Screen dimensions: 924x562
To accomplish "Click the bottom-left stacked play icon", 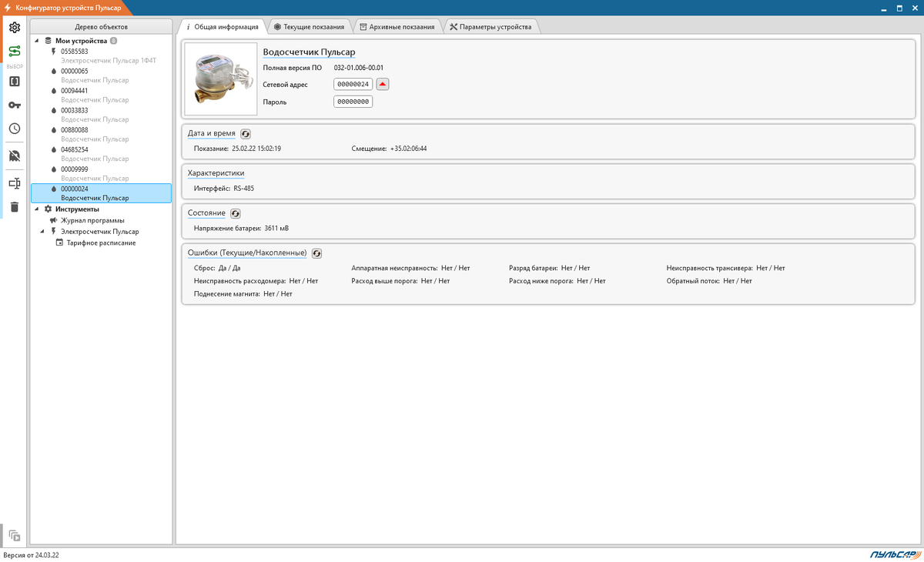I will point(14,535).
